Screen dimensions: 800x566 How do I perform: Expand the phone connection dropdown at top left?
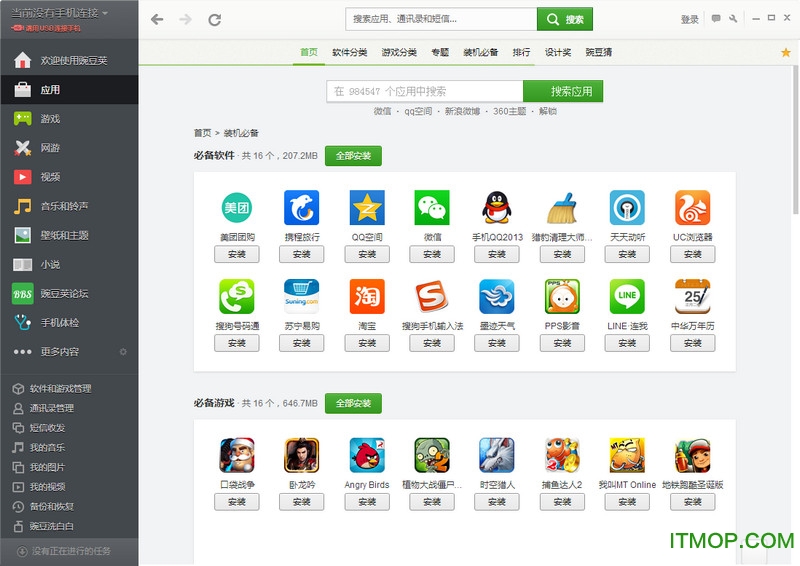[x=105, y=13]
